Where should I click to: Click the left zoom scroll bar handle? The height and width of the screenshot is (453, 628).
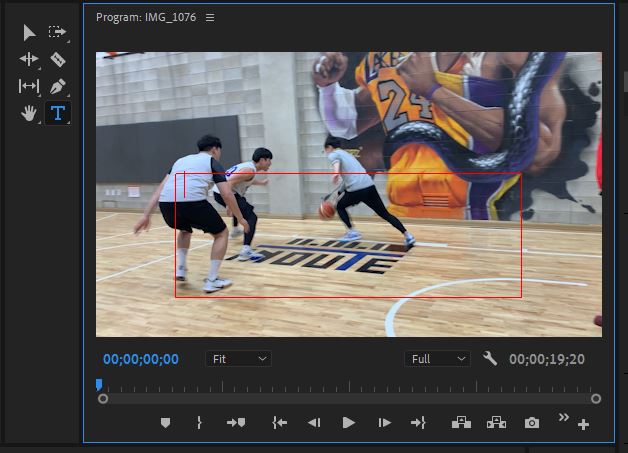(x=103, y=399)
